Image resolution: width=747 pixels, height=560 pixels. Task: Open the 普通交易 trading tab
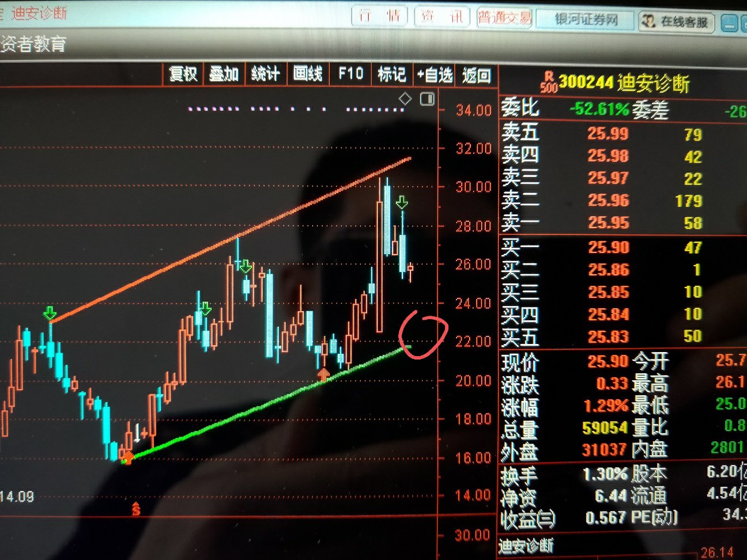(504, 17)
